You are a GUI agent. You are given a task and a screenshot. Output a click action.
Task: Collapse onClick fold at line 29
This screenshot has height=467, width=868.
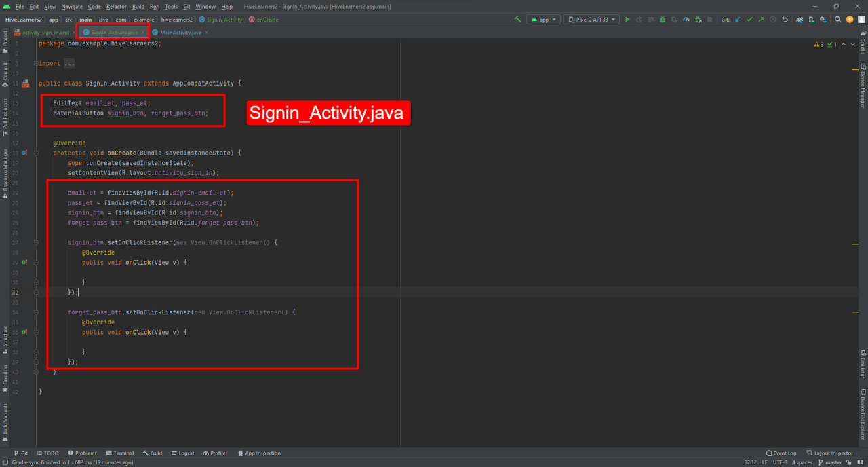pos(36,262)
